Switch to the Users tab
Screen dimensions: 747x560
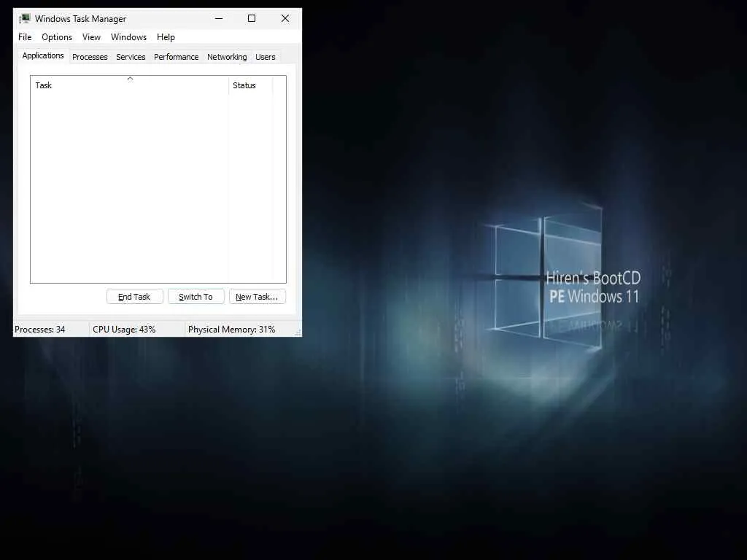point(266,57)
